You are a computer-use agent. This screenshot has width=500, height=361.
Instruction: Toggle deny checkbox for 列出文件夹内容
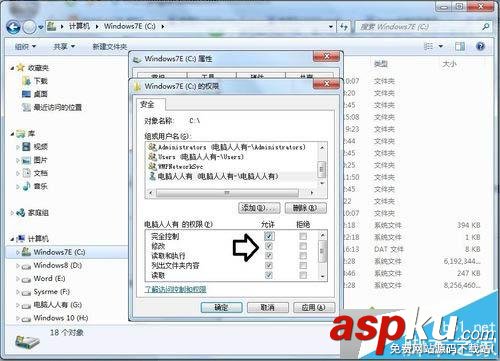pyautogui.click(x=303, y=265)
